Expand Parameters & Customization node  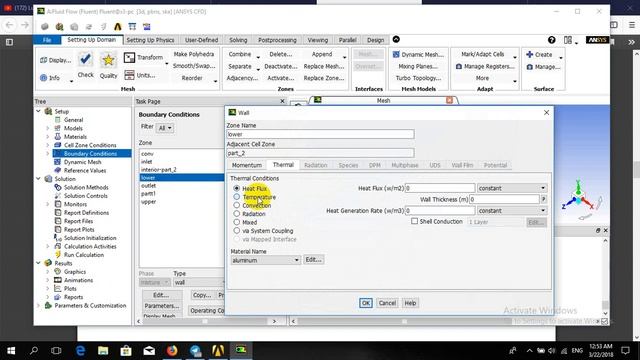coord(38,305)
